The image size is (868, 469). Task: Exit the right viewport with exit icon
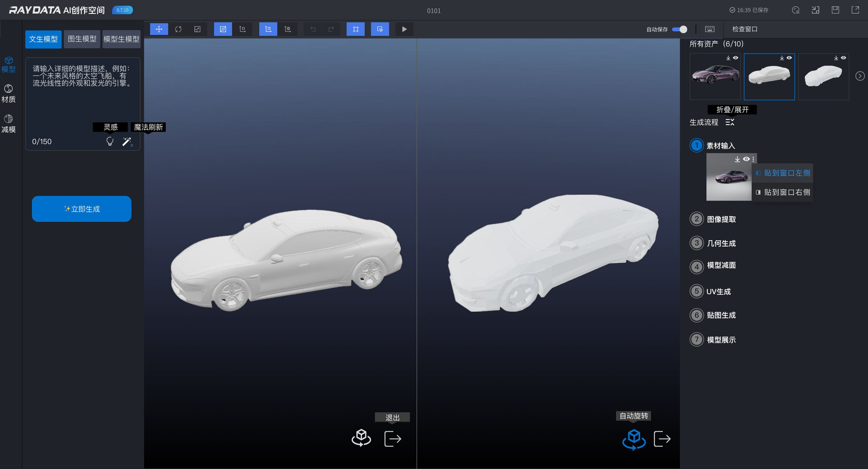pyautogui.click(x=662, y=439)
